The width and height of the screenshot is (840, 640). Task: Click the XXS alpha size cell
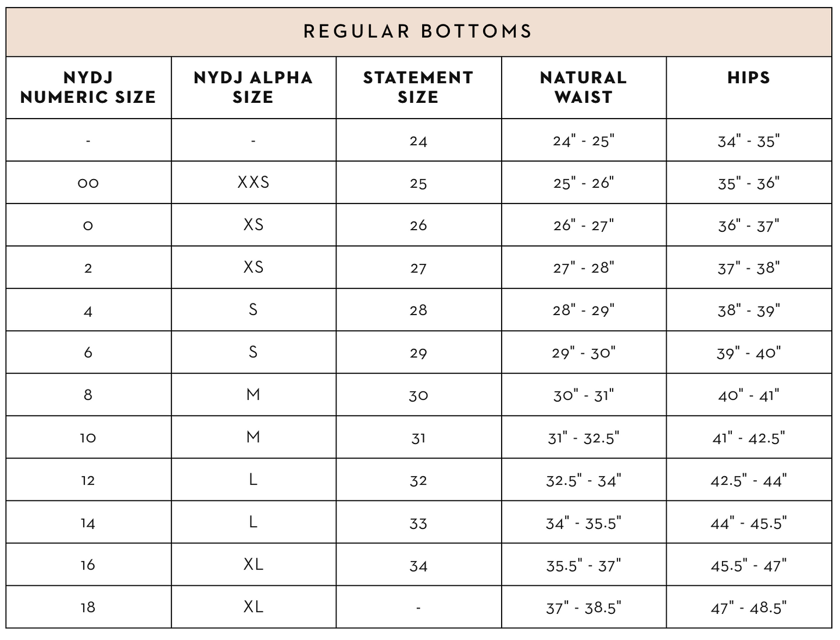[253, 183]
